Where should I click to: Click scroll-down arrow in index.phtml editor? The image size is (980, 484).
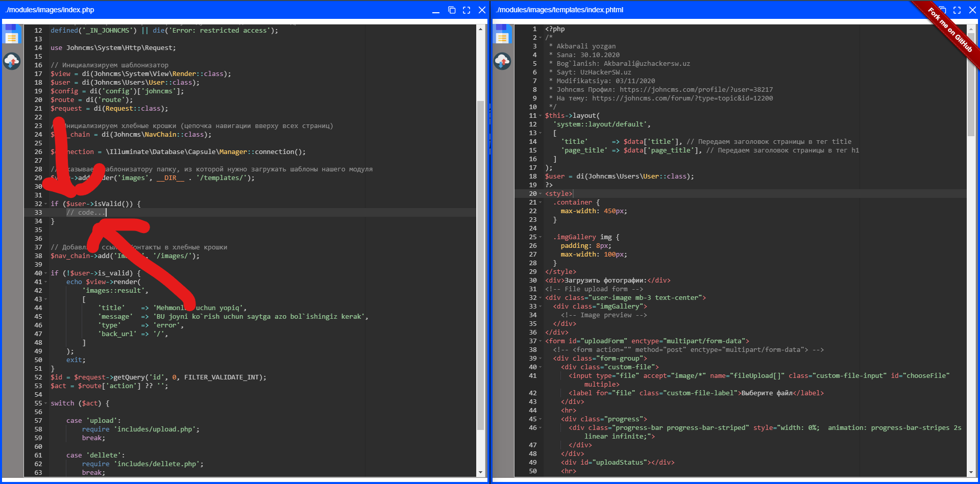click(971, 473)
